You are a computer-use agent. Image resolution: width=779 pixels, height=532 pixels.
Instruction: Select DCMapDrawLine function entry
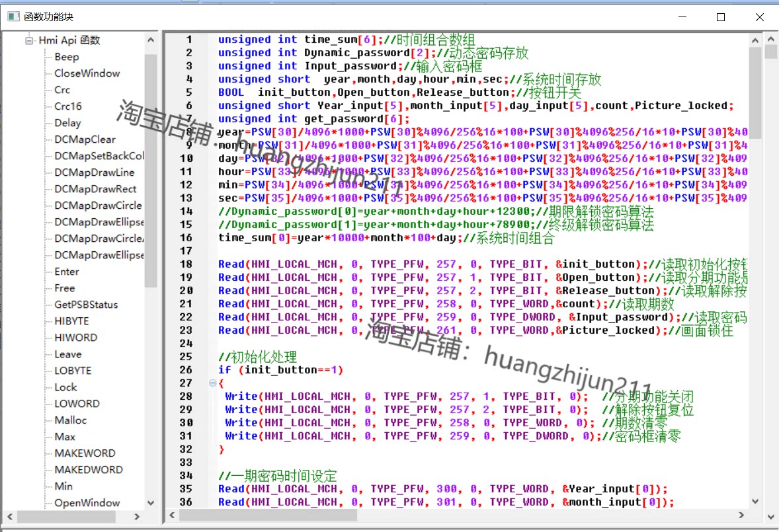95,172
